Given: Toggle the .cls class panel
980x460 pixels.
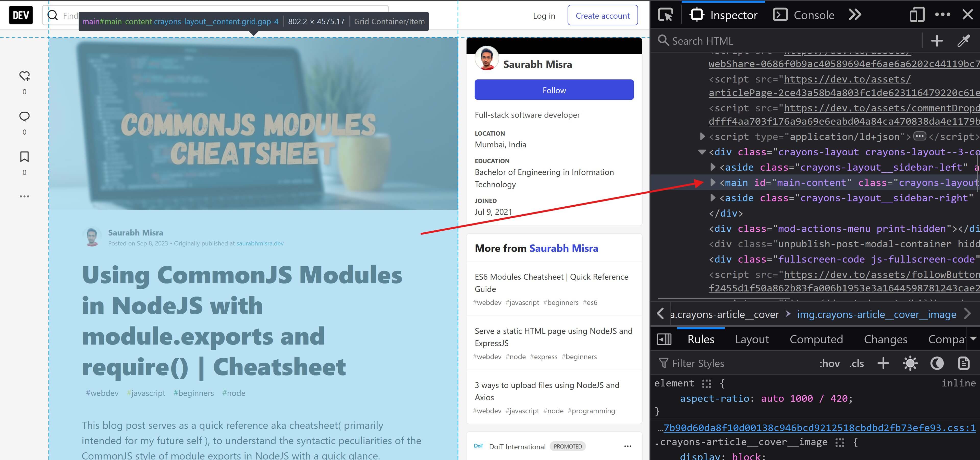Looking at the screenshot, I should pos(856,364).
